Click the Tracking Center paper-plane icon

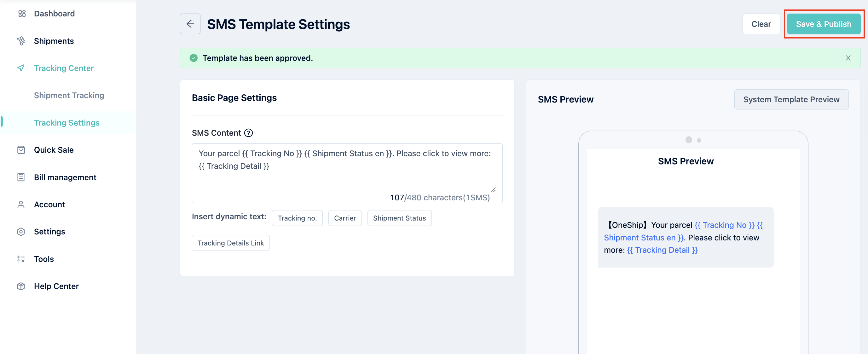click(21, 68)
